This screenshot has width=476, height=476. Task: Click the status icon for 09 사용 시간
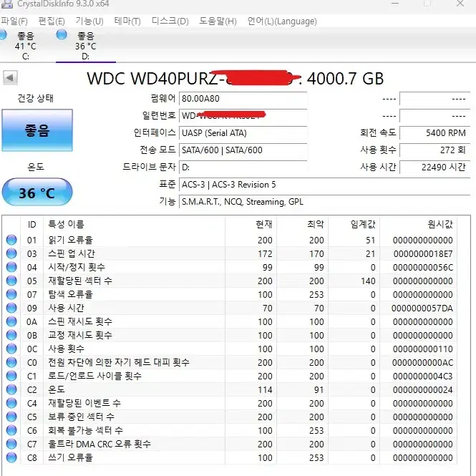point(11,308)
